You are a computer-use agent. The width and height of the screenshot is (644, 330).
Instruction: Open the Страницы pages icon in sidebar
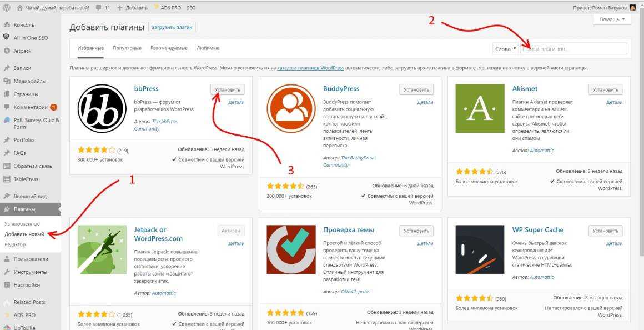click(x=7, y=94)
